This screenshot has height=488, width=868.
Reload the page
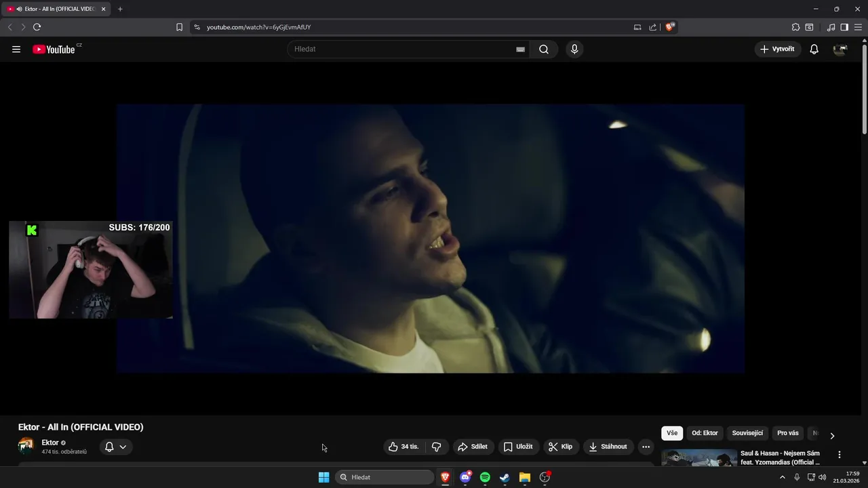(37, 27)
